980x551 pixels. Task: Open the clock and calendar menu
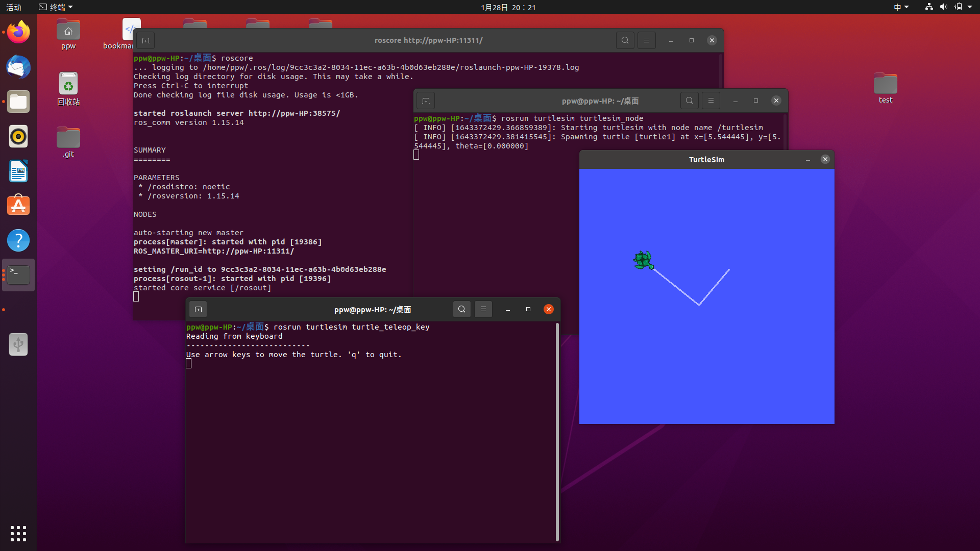pos(508,7)
